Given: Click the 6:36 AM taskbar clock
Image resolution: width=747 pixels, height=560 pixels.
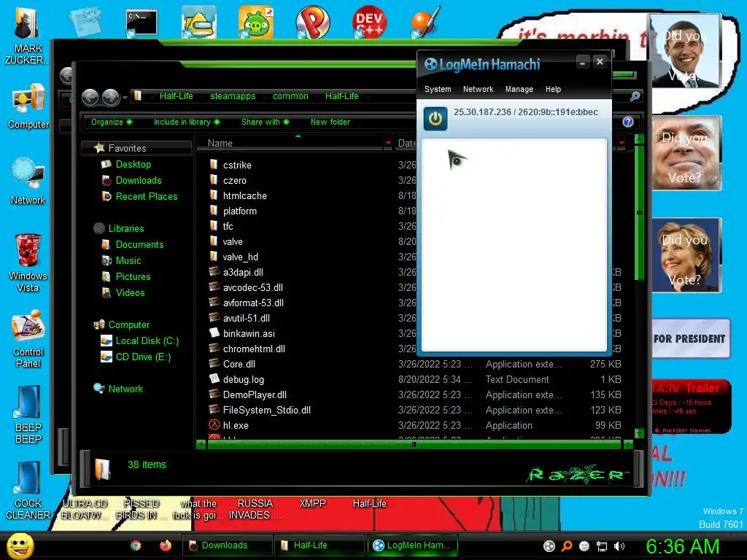Looking at the screenshot, I should click(x=682, y=546).
